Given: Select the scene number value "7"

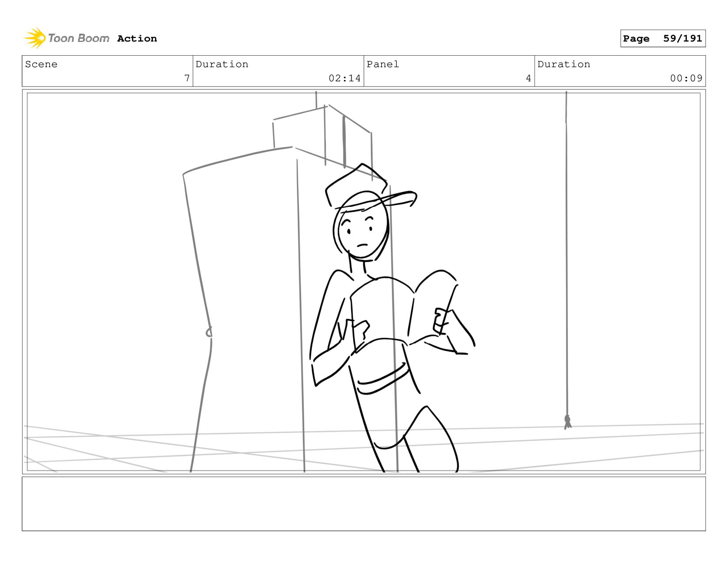Looking at the screenshot, I should [x=187, y=78].
